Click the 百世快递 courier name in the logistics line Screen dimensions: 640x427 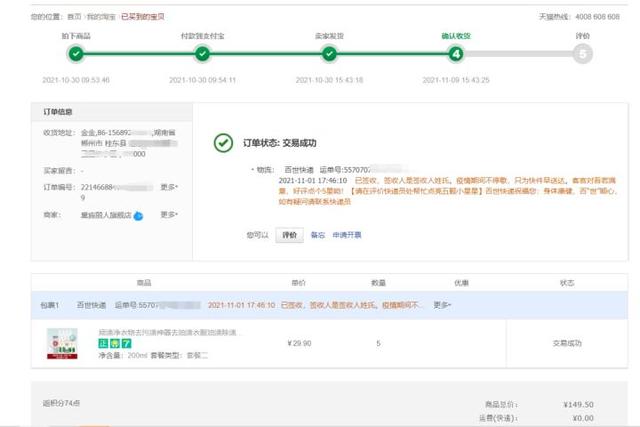[x=299, y=170]
